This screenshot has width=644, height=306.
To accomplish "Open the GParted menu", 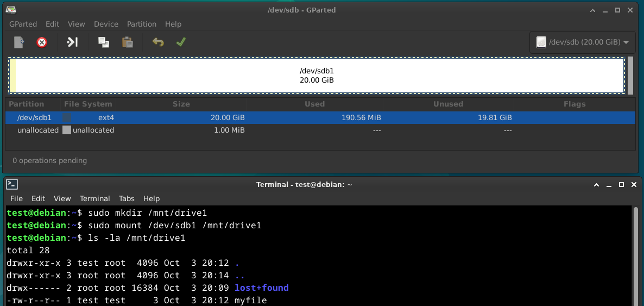I will pyautogui.click(x=23, y=24).
